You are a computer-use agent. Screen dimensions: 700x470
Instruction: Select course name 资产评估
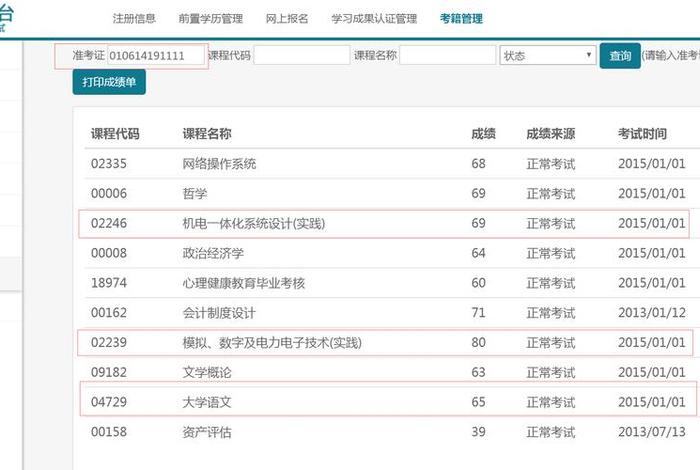[x=207, y=433]
